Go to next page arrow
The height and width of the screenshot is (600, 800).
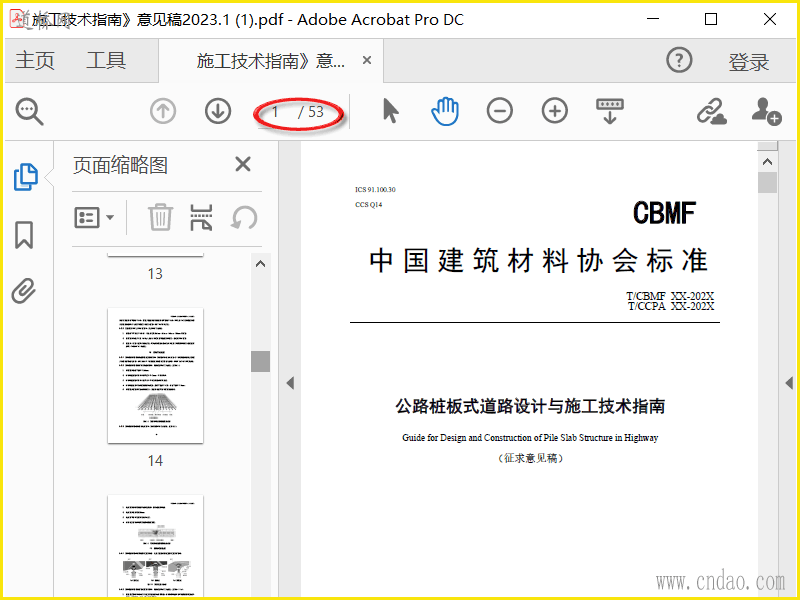coord(218,111)
